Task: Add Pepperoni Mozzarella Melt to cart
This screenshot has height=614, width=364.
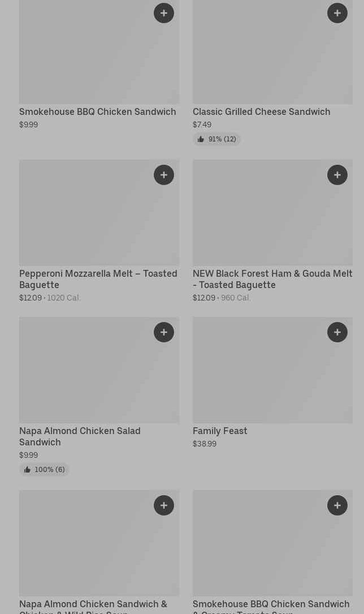Action: coord(164,175)
